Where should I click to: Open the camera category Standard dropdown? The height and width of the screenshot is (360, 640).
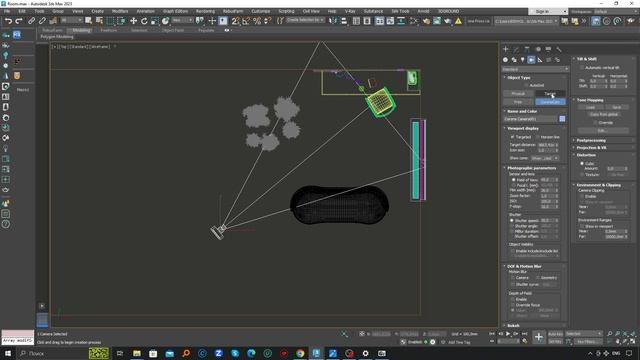pos(535,69)
